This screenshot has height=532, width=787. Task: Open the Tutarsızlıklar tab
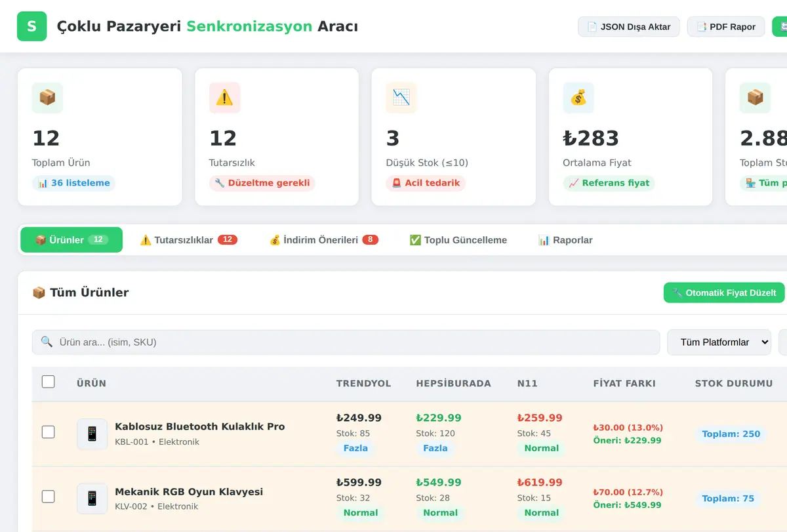coord(189,240)
